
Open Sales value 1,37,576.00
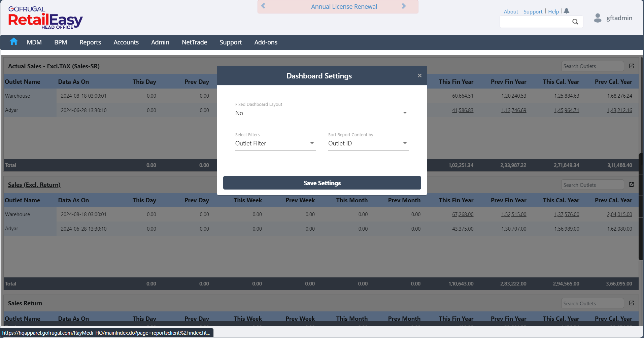pyautogui.click(x=567, y=214)
